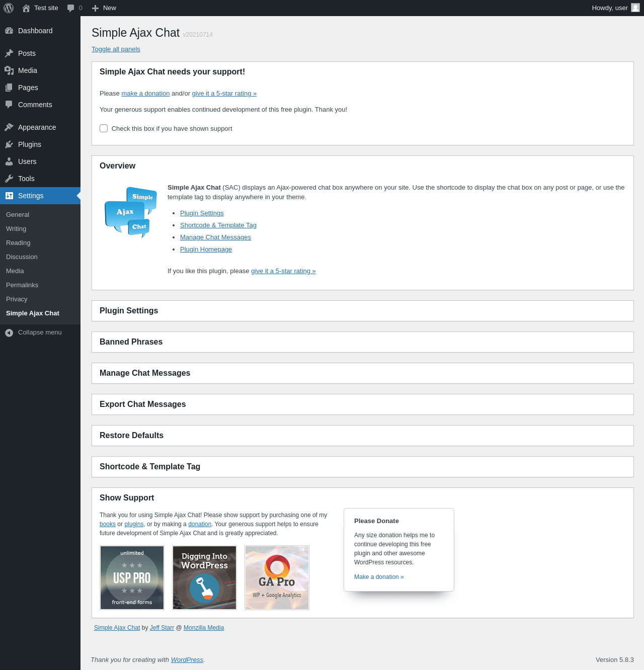Screen dimensions: 644x670
Task: Expand the Restore Defaults panel
Action: tap(362, 436)
